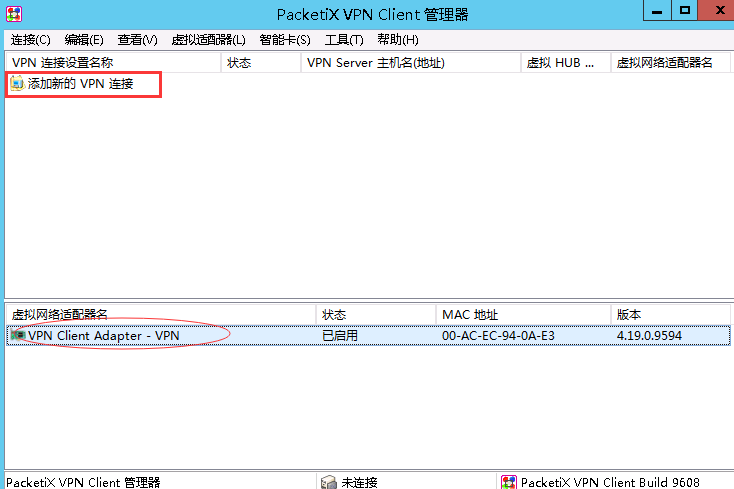
Task: Open the 连接(C) menu
Action: pyautogui.click(x=30, y=40)
